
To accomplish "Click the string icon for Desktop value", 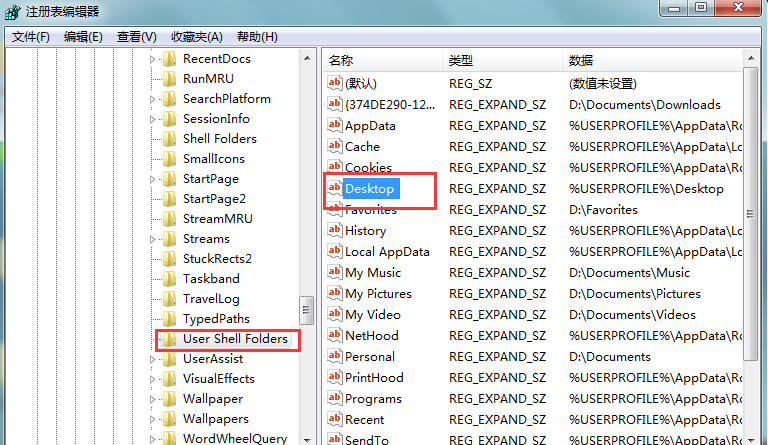I will (335, 188).
